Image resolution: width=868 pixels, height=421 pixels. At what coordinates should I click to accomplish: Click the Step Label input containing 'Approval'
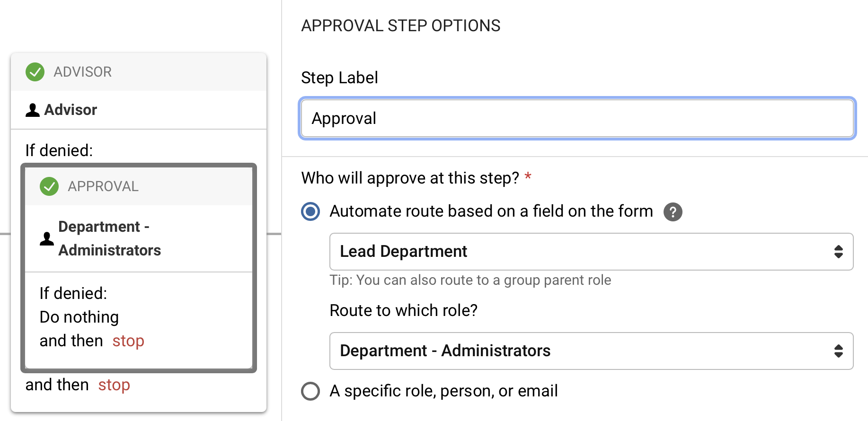coord(576,118)
